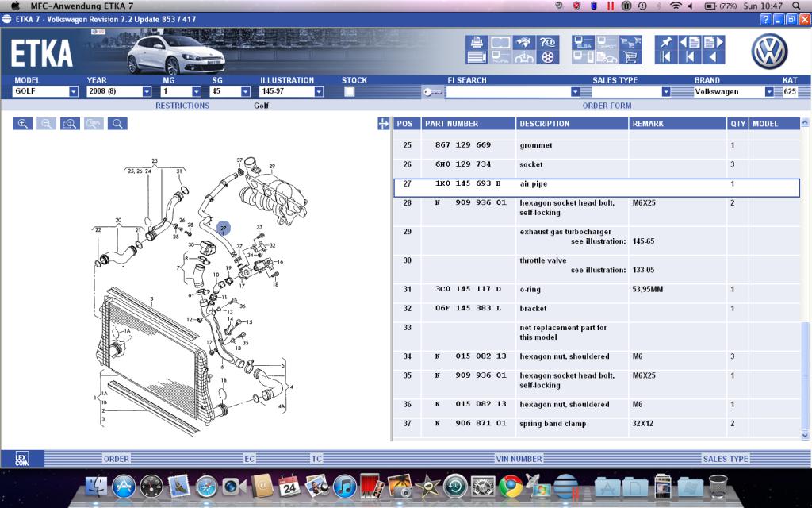Click the binoculars search icon
This screenshot has width=812, height=508.
(523, 43)
